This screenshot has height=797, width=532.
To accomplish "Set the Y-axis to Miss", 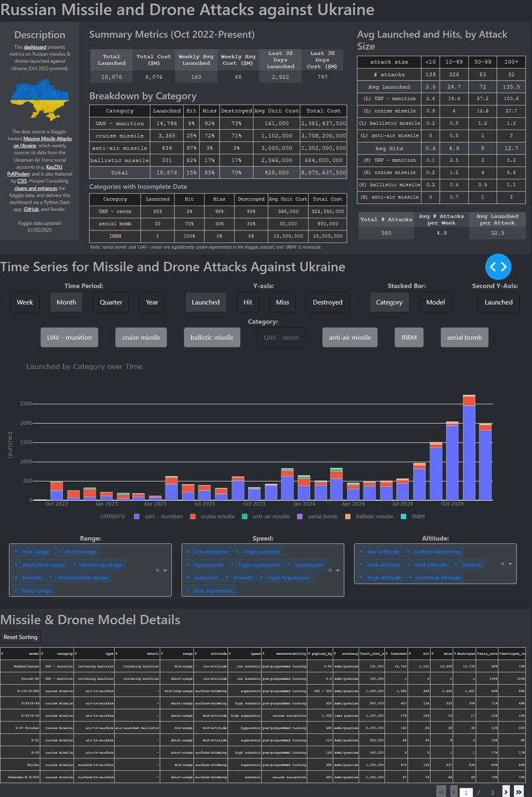I will pos(282,302).
